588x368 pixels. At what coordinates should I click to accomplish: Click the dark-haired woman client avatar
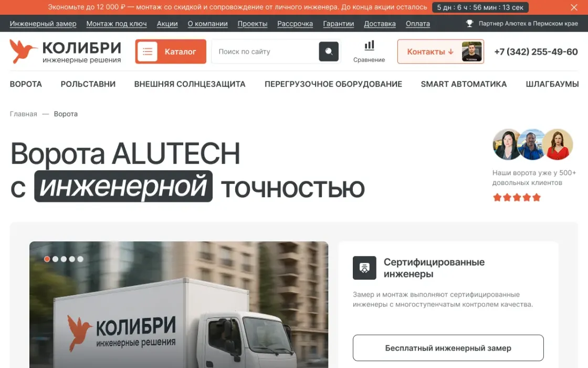(506, 145)
